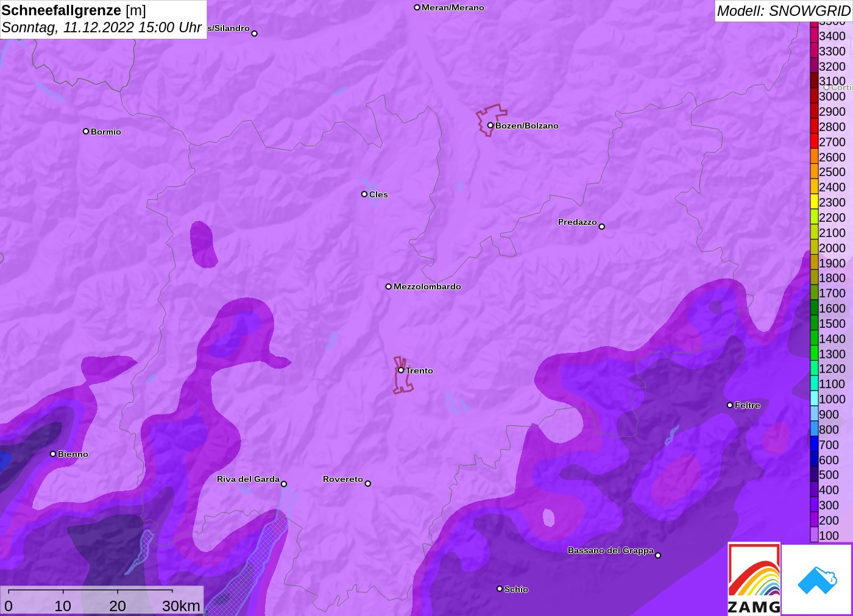Click the 2300 m yellow legend swatch

814,202
